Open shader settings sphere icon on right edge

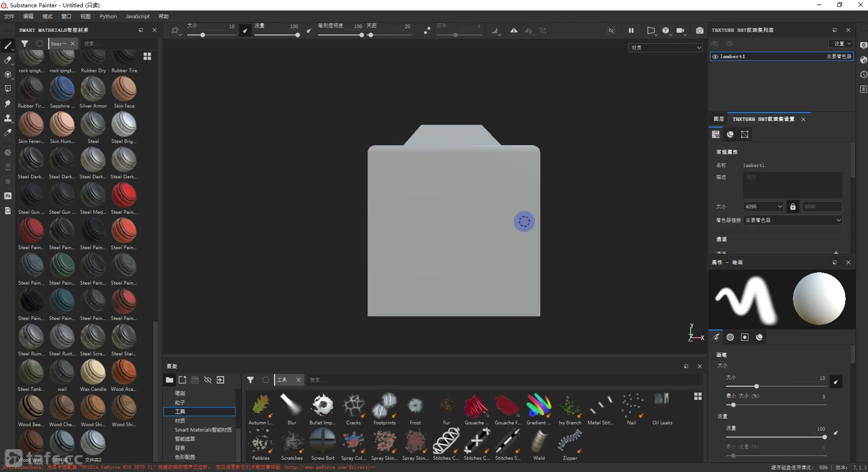pyautogui.click(x=863, y=60)
